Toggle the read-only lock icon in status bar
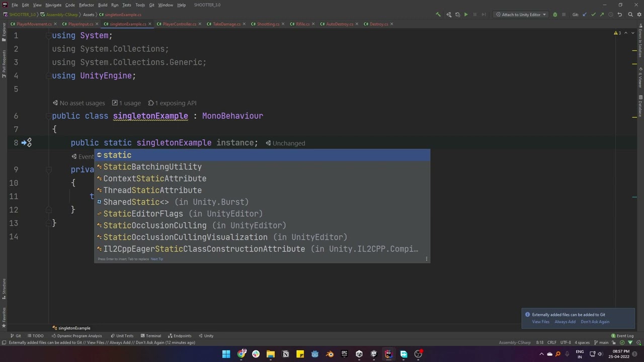644x362 pixels. click(615, 343)
